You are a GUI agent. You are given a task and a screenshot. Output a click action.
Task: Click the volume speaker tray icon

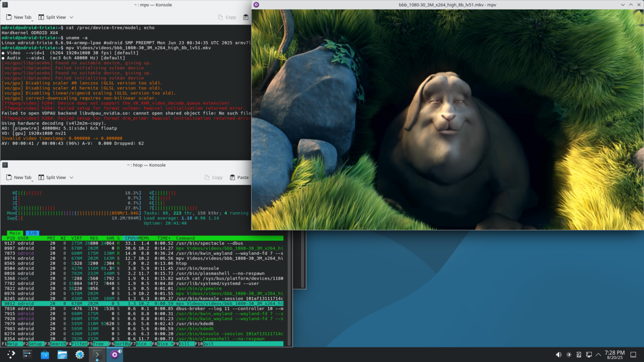pyautogui.click(x=558, y=355)
